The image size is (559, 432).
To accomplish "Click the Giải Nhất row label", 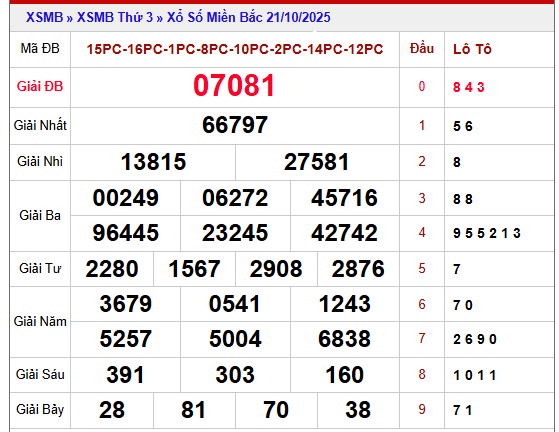I will (x=40, y=125).
